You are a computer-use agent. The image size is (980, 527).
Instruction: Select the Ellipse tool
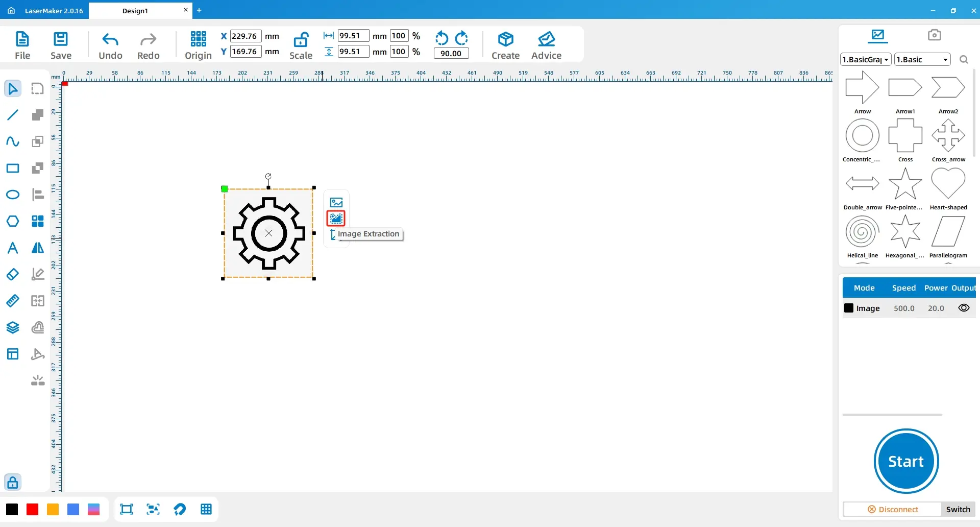[x=13, y=195]
